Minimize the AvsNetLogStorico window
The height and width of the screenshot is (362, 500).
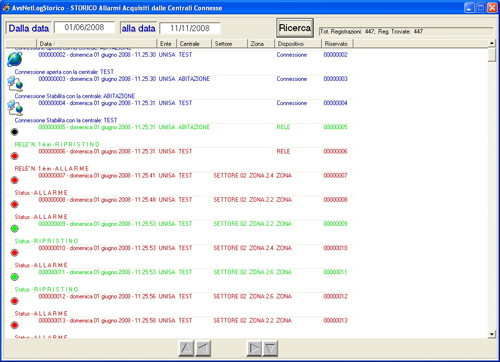click(x=469, y=8)
